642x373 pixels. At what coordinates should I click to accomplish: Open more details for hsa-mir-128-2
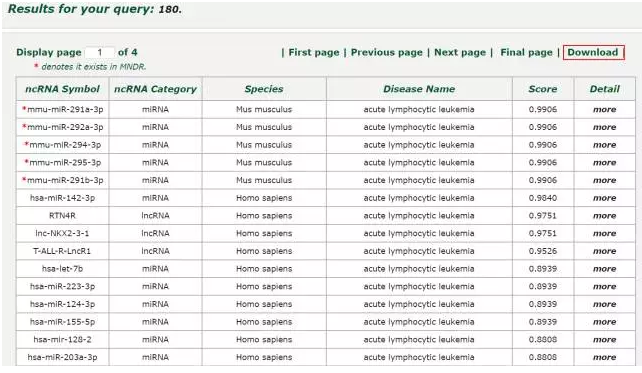pos(604,339)
